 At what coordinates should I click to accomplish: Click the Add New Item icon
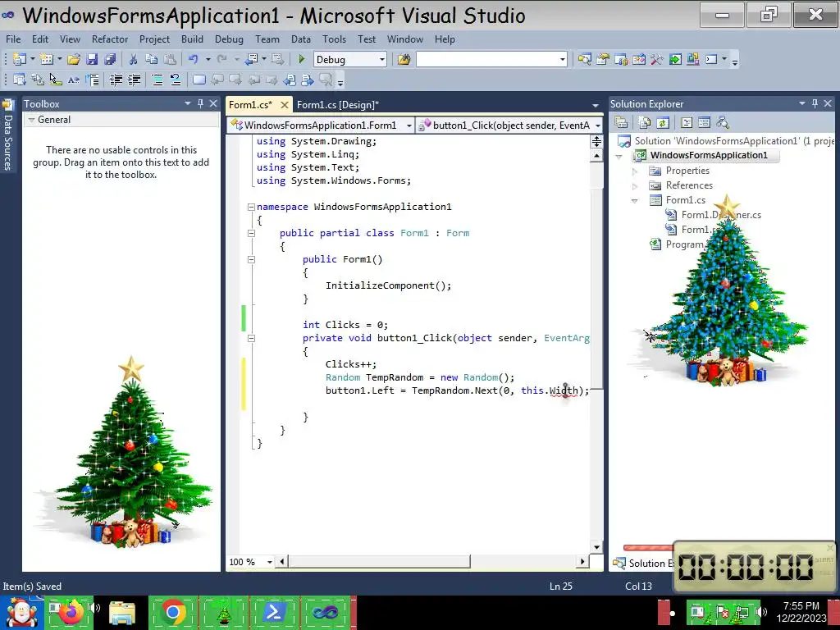click(x=47, y=59)
